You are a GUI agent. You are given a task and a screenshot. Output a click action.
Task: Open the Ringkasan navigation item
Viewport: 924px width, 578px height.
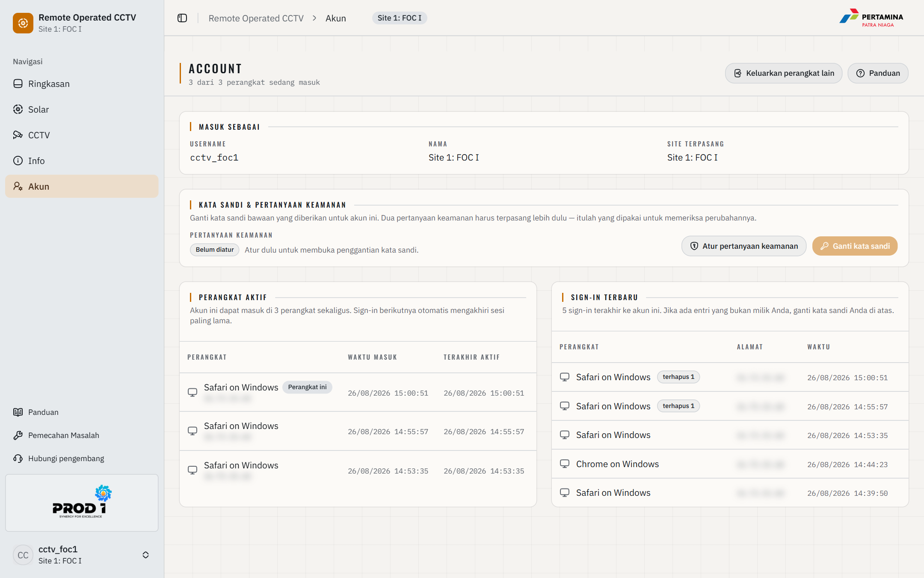point(82,84)
